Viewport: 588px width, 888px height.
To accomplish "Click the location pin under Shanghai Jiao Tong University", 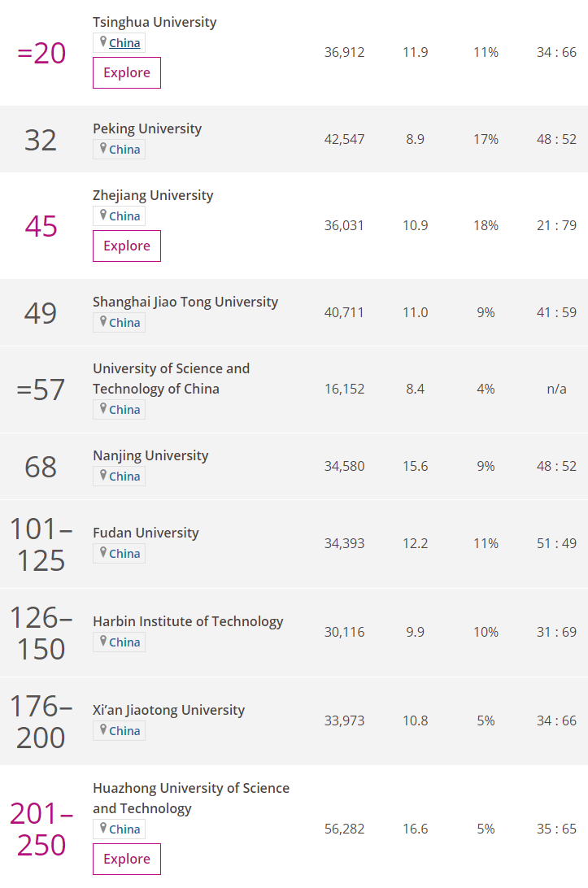I will 103,321.
